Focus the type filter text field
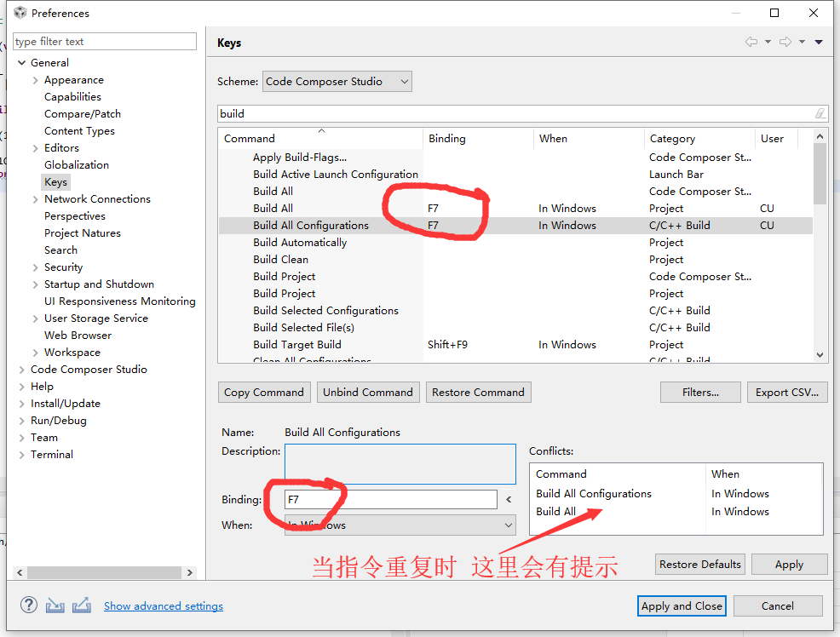 [x=105, y=41]
